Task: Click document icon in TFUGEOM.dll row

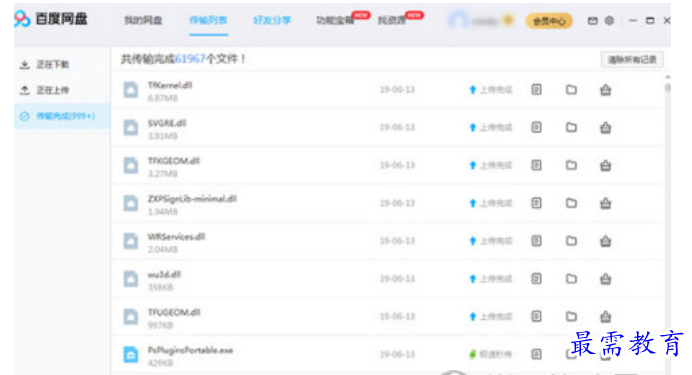Action: point(536,316)
